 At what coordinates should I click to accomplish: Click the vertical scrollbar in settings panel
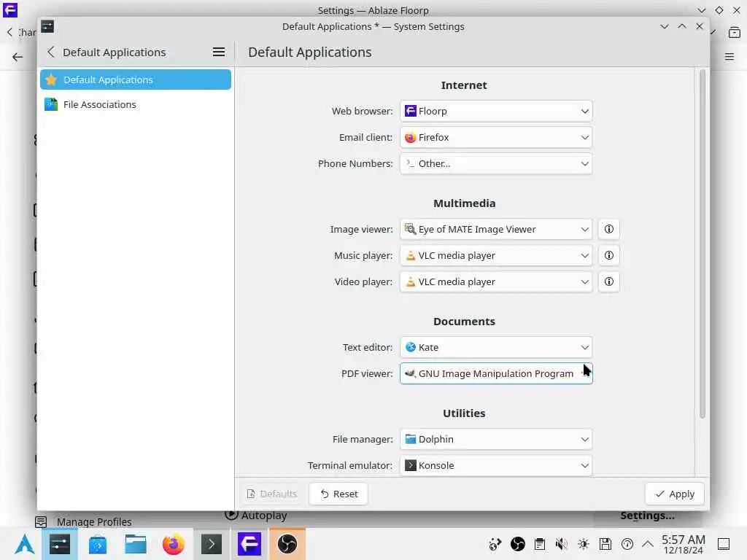[x=703, y=244]
